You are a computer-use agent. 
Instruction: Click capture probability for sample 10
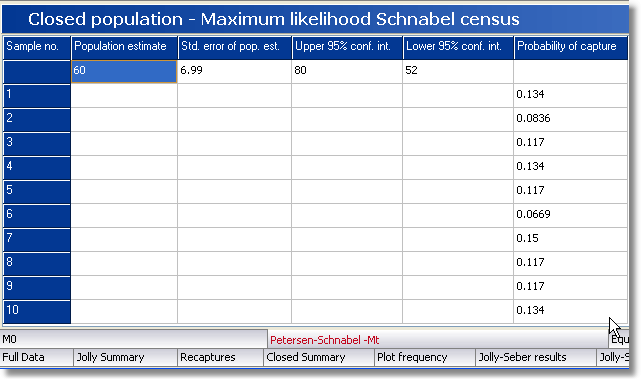click(x=571, y=312)
